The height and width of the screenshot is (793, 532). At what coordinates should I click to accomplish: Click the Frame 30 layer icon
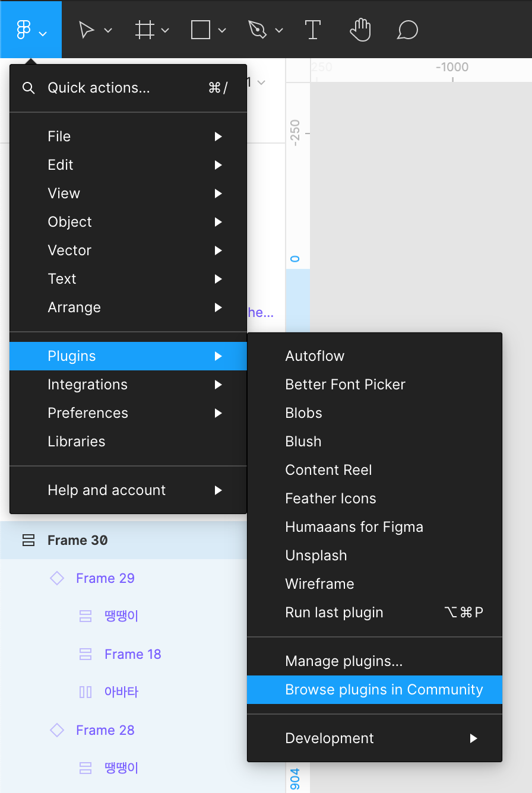[28, 540]
